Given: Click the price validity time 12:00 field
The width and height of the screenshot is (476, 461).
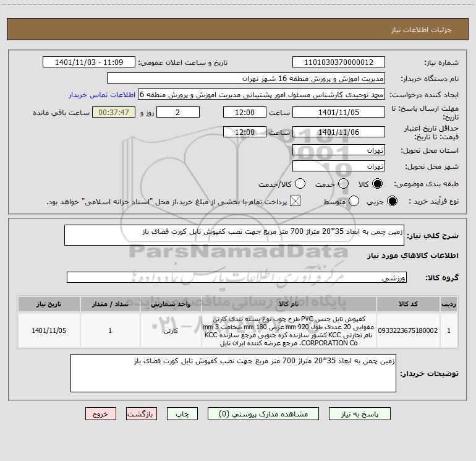Looking at the screenshot, I should click(245, 132).
